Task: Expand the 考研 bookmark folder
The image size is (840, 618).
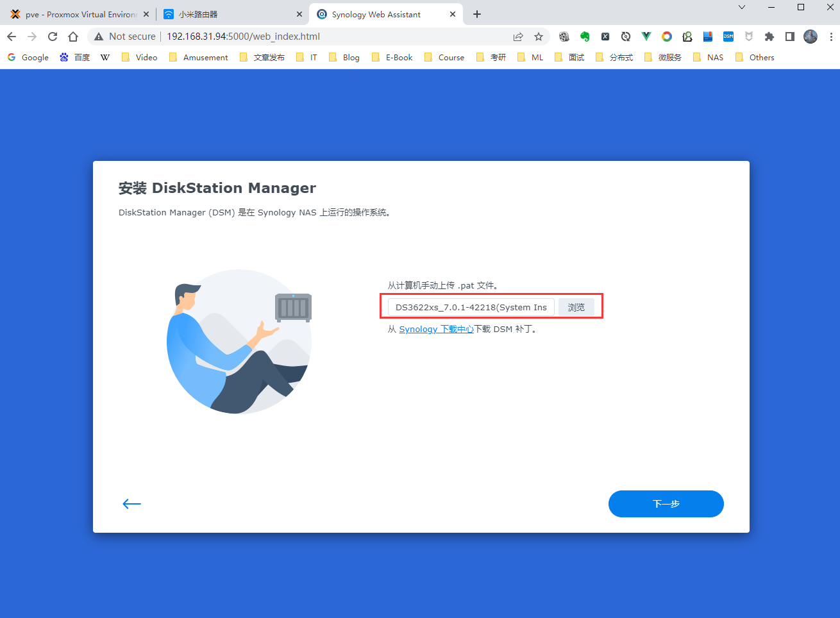Action: [x=491, y=58]
